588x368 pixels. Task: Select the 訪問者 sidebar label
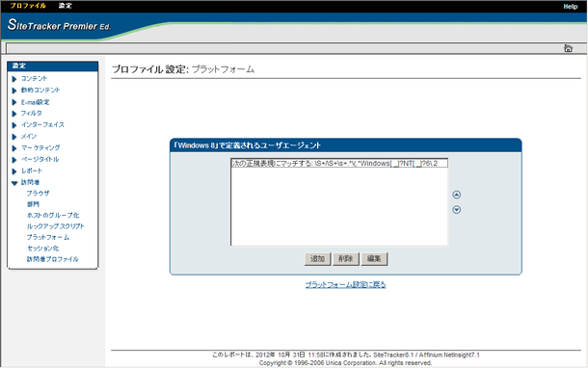(x=30, y=182)
